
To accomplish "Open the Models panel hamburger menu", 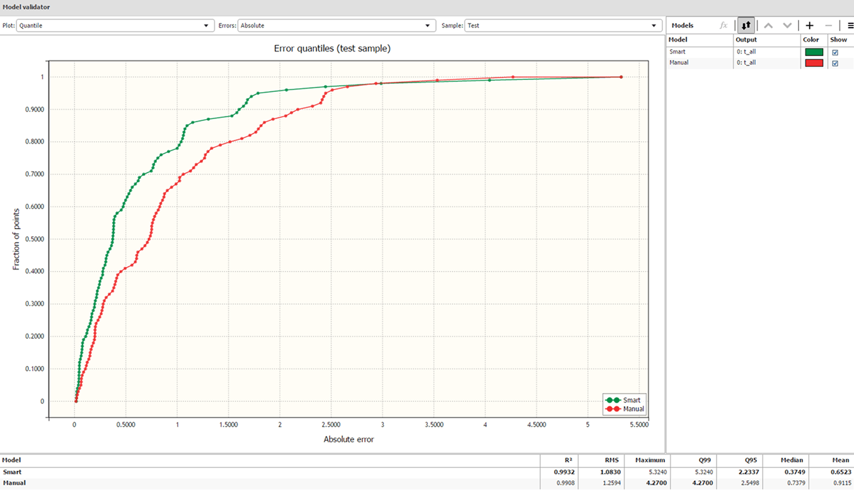I will click(850, 26).
